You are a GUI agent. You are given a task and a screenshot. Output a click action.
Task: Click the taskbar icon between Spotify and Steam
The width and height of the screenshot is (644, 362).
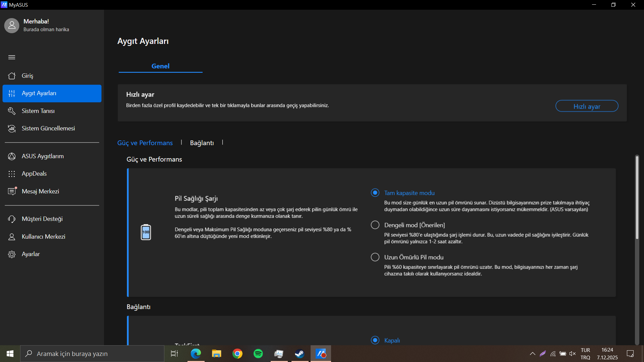point(279,354)
